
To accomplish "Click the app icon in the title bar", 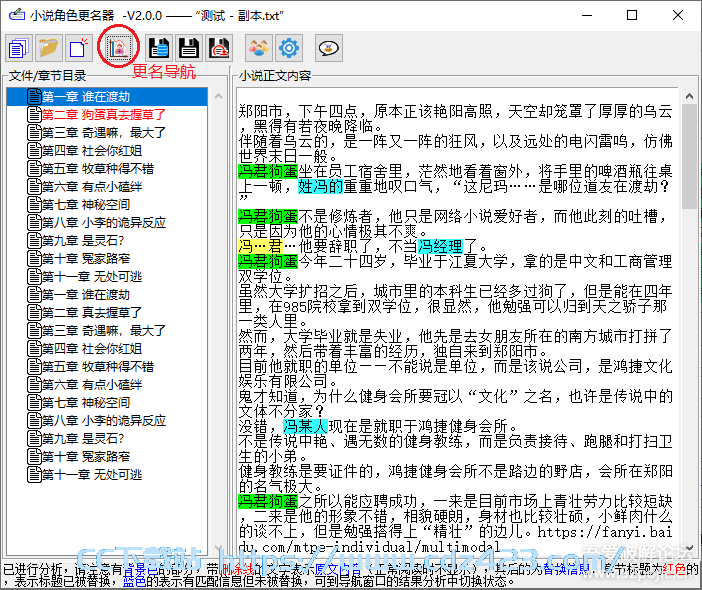I will pos(17,15).
